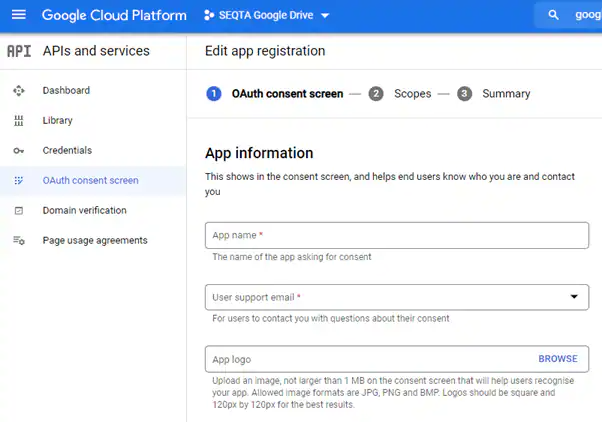
Task: Click step 1 circle in stepper
Action: click(x=214, y=94)
